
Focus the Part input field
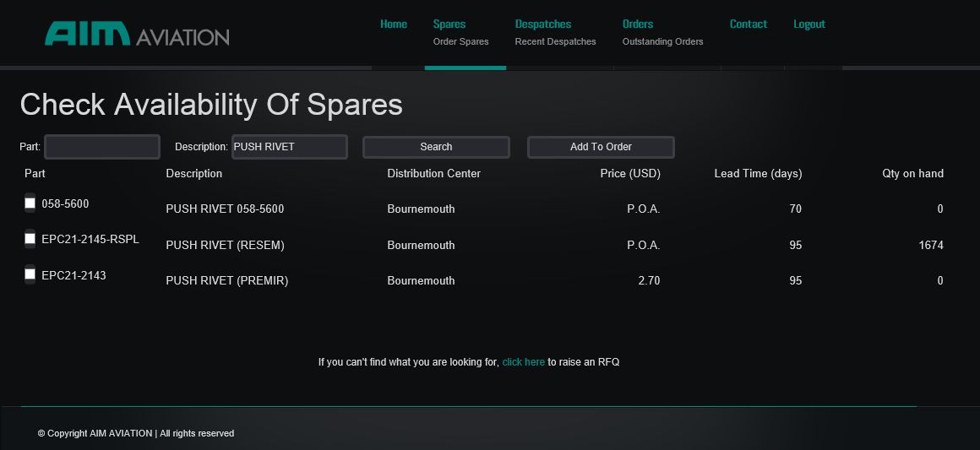click(x=102, y=147)
